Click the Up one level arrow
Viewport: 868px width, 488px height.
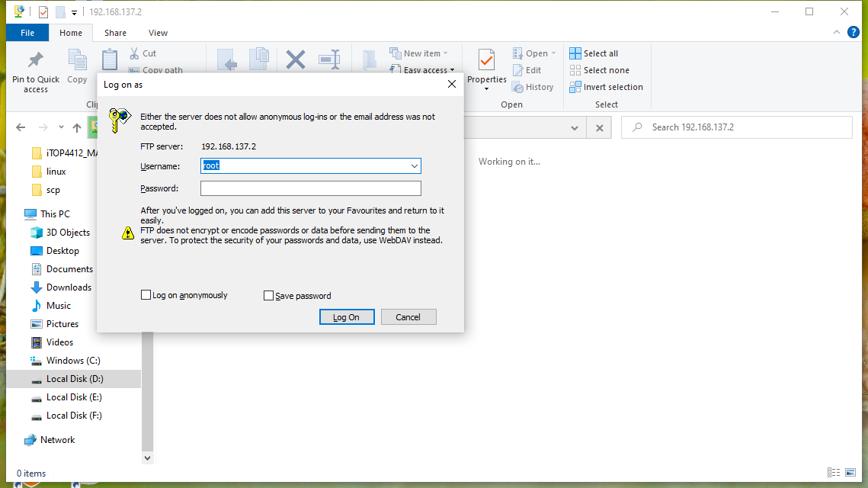(77, 127)
